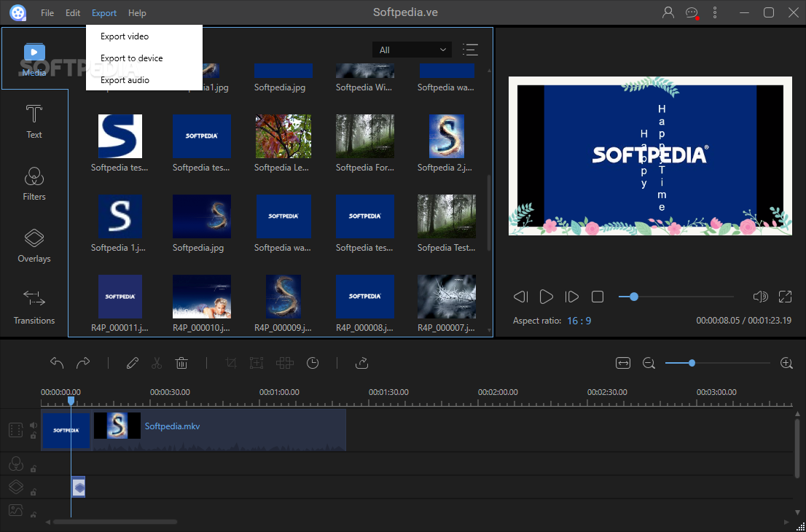806x532 pixels.
Task: Click the timeline zoom slider handle
Action: point(692,363)
